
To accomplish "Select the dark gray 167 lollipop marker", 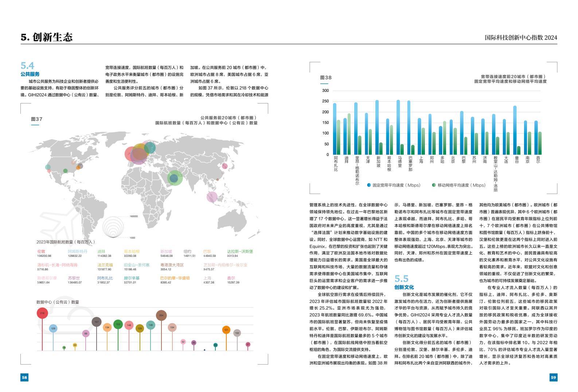I will [x=97, y=322].
